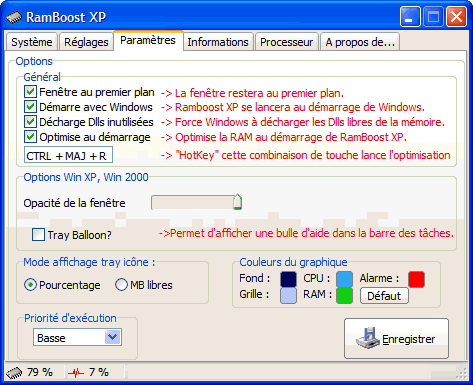
Task: Disable Décharge Dlls inutilisées
Action: [x=30, y=122]
